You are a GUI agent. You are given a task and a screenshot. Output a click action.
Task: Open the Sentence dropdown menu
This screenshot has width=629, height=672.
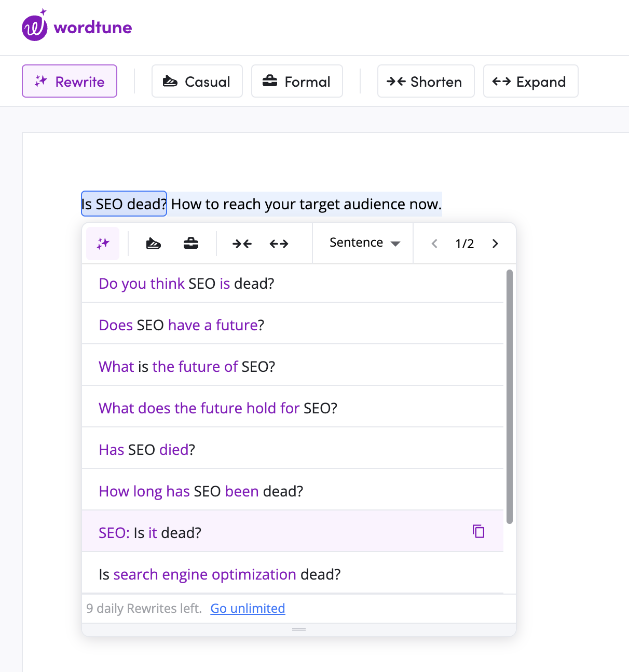pyautogui.click(x=363, y=243)
